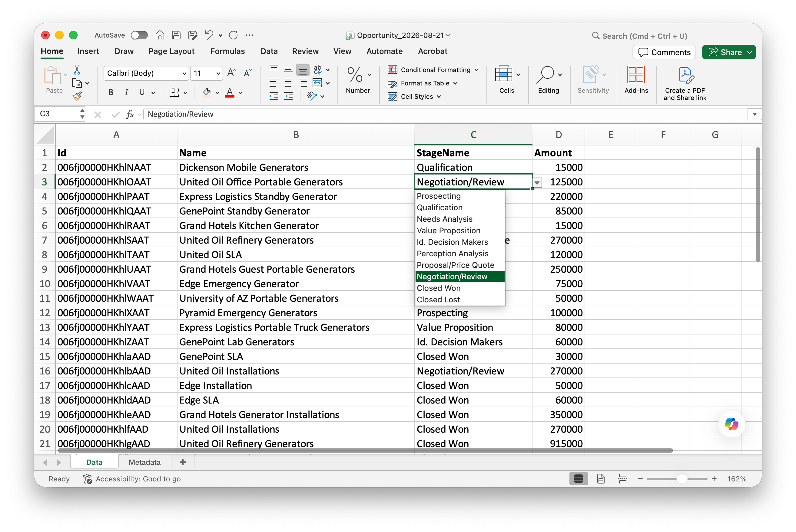This screenshot has width=796, height=532.
Task: Zoom in with the plus button
Action: pyautogui.click(x=714, y=479)
